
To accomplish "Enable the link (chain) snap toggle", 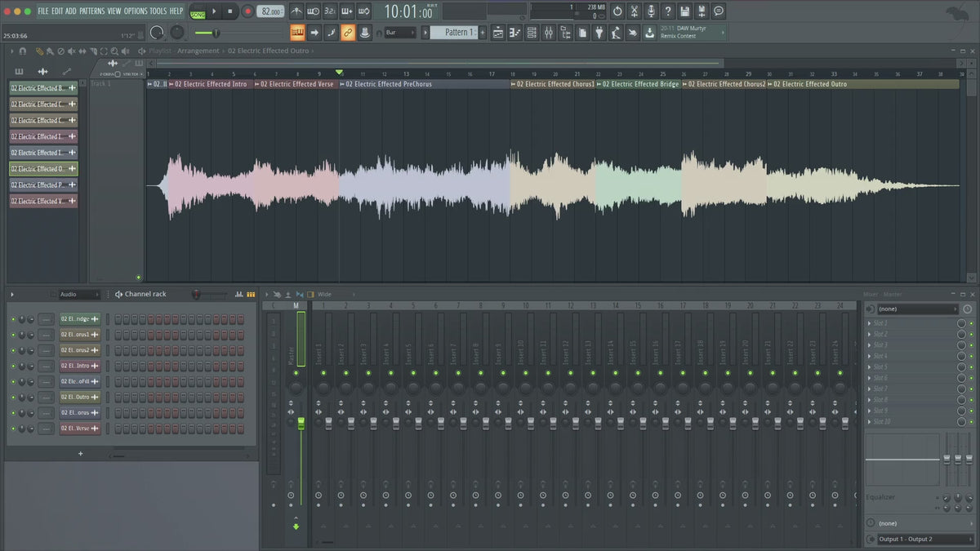I will 347,33.
